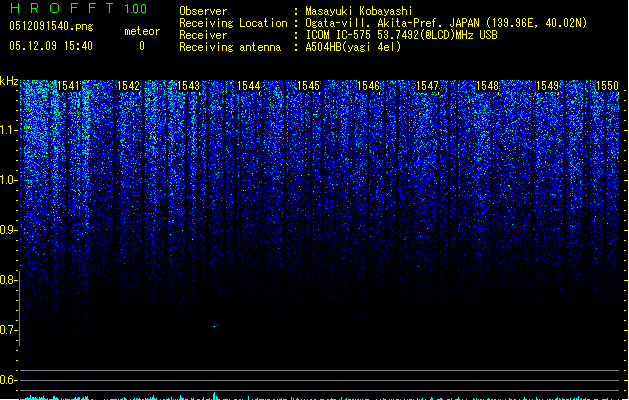Click time marker 1543

tap(188, 86)
